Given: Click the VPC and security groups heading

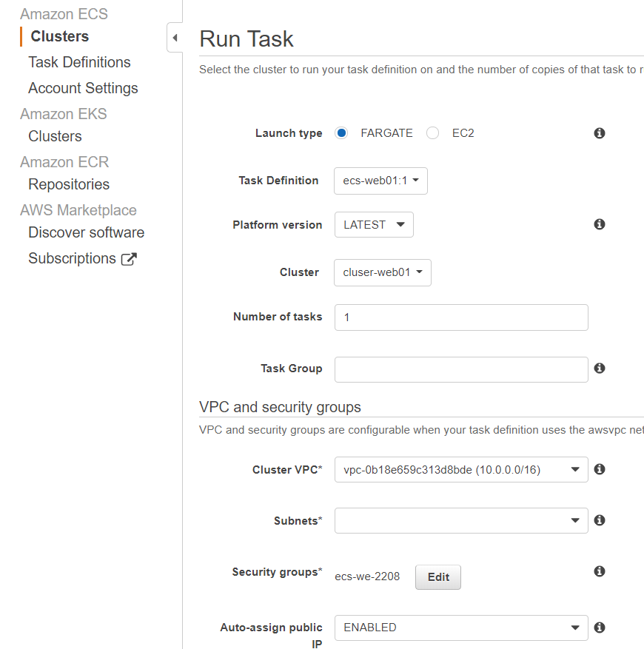Looking at the screenshot, I should 280,407.
